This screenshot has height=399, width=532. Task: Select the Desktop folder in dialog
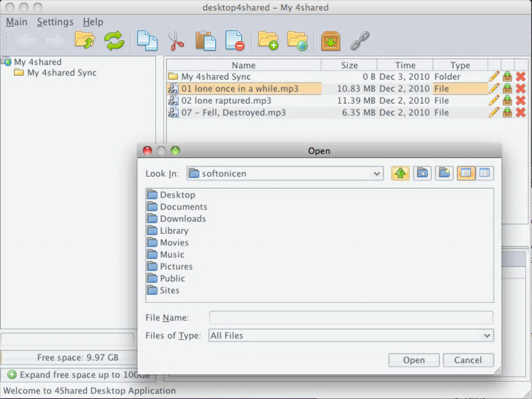tap(172, 195)
